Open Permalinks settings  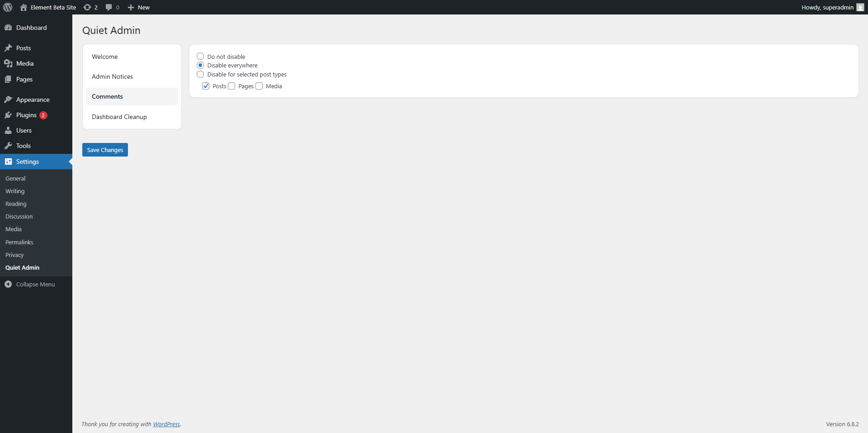(19, 242)
